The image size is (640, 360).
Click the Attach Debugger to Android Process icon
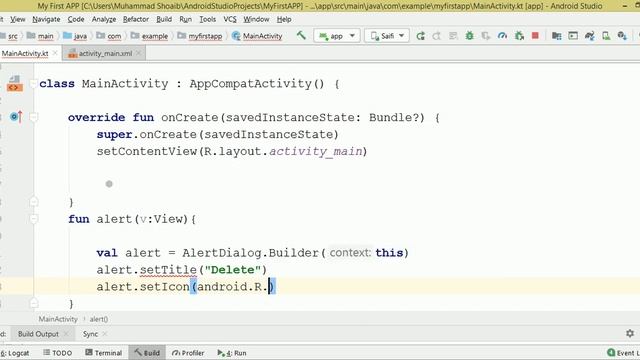click(x=519, y=36)
